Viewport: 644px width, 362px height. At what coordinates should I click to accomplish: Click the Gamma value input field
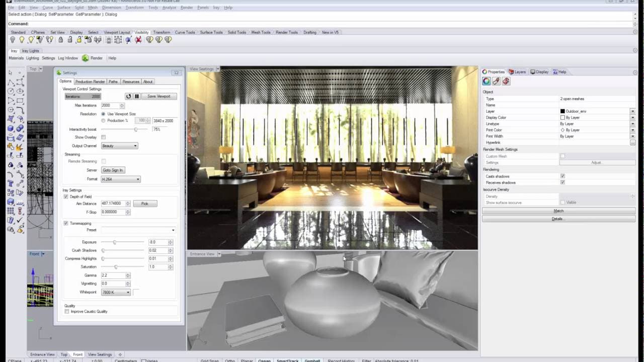tap(113, 276)
